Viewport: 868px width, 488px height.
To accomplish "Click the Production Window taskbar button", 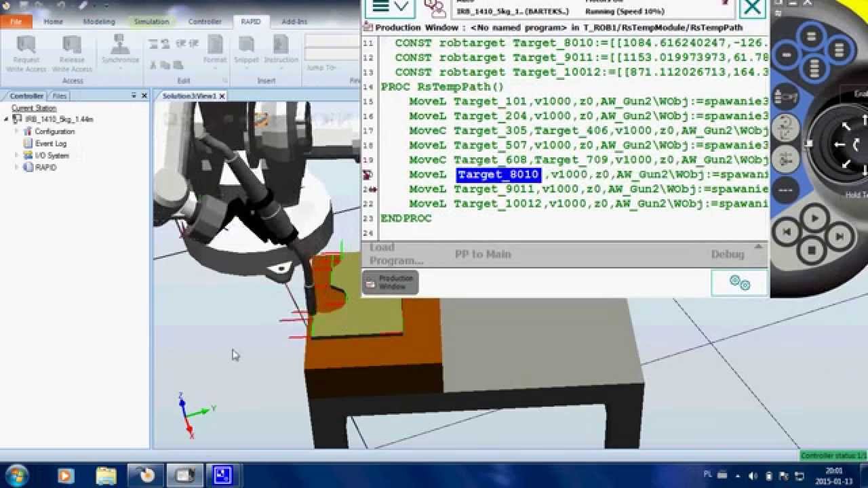I will [x=390, y=283].
